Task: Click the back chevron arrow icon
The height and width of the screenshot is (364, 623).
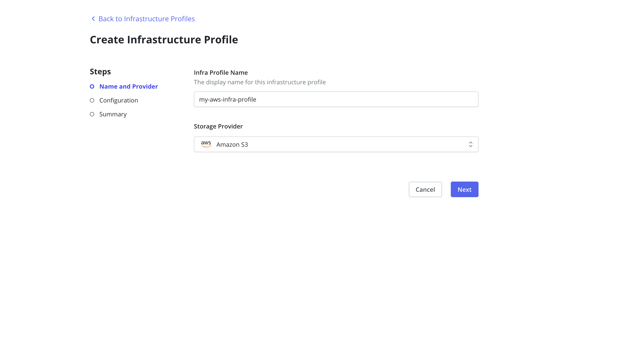Action: pyautogui.click(x=93, y=19)
